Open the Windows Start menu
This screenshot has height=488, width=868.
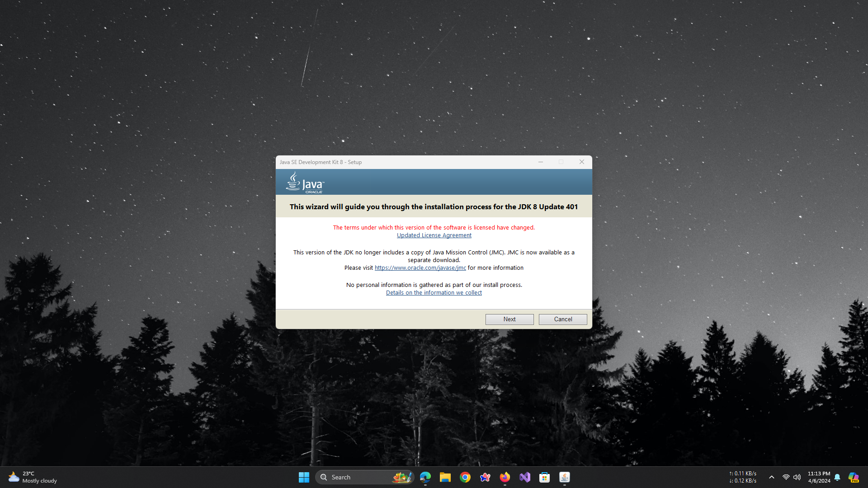(x=304, y=477)
